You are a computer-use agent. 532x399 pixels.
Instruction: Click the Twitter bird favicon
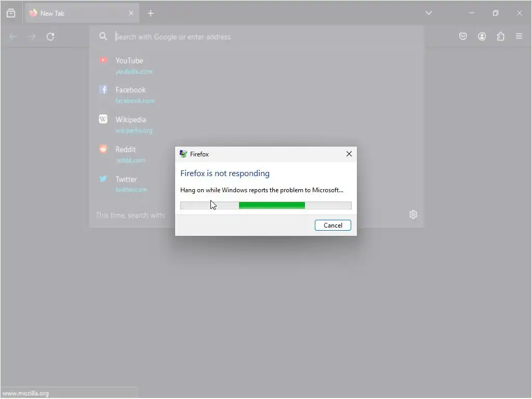coord(103,179)
